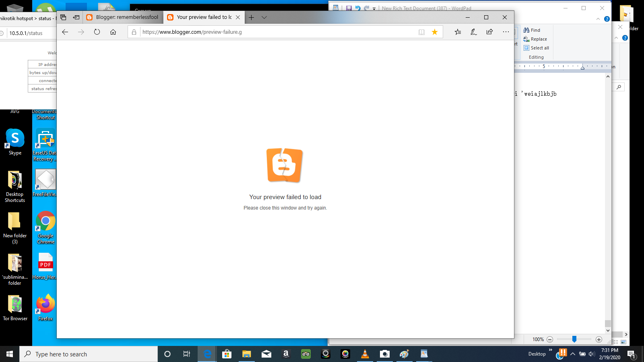The image size is (644, 362).
Task: Open TripAdvisor from taskbar
Action: [306, 354]
